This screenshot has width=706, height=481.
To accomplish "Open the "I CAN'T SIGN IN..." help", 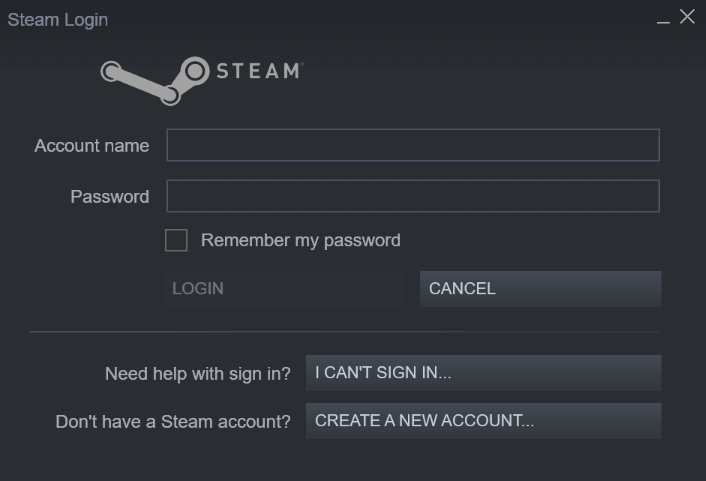I will pyautogui.click(x=483, y=373).
